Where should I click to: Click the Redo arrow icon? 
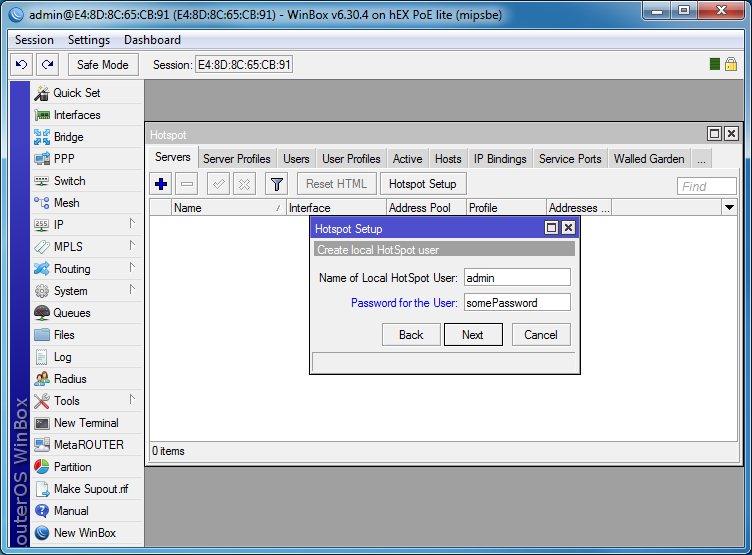point(47,64)
